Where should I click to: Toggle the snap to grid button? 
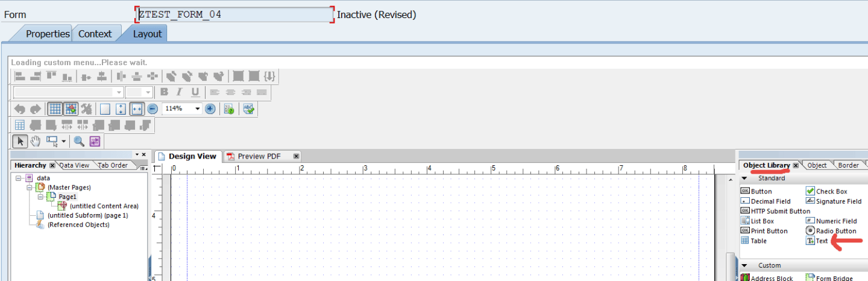71,109
